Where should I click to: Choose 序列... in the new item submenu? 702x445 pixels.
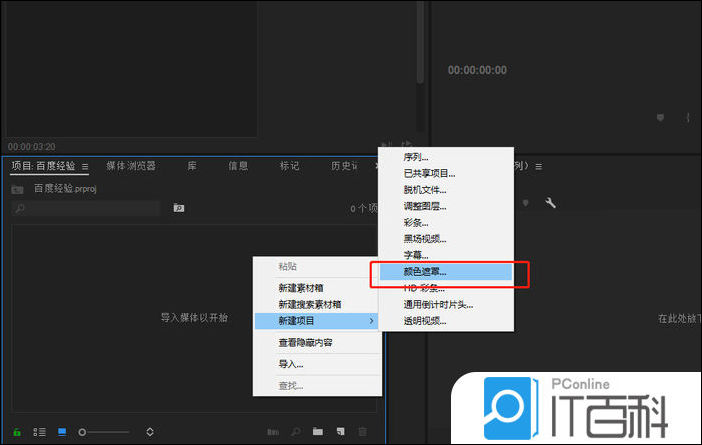pyautogui.click(x=415, y=157)
